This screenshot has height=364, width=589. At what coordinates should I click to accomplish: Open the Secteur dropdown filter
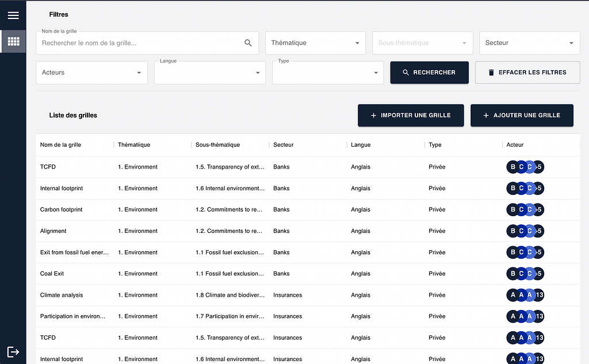(x=529, y=43)
